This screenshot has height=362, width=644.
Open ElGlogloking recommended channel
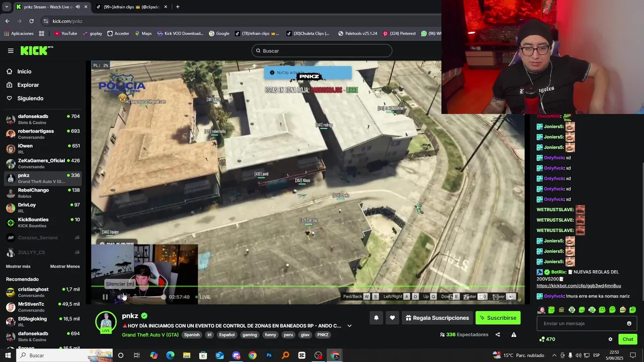tap(43, 321)
